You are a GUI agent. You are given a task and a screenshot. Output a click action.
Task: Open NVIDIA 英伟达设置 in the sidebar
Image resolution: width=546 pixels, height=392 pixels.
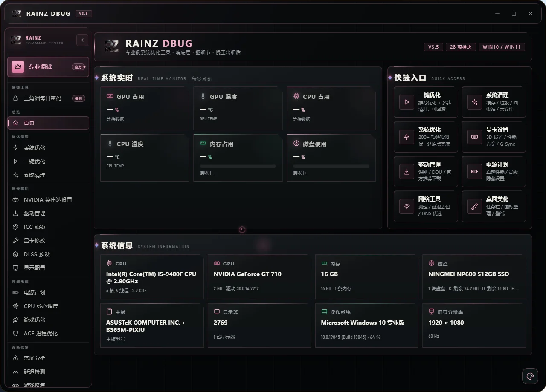coord(48,199)
